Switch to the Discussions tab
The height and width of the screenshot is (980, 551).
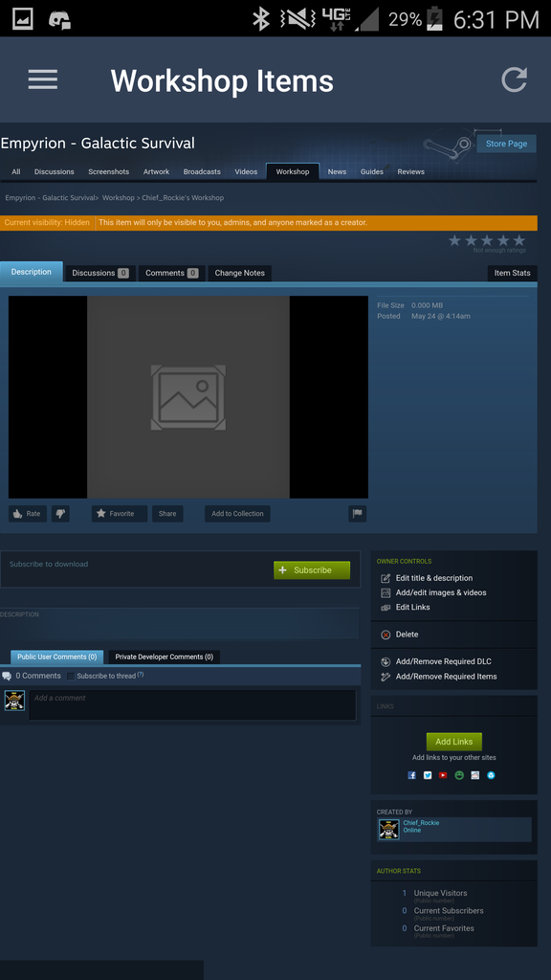click(99, 273)
